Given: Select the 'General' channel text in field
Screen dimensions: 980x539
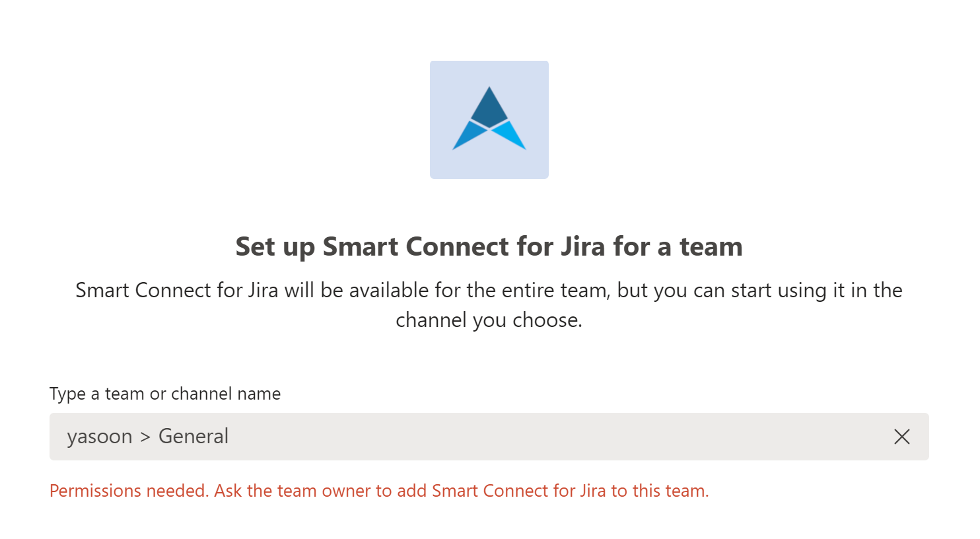Looking at the screenshot, I should pyautogui.click(x=193, y=437).
